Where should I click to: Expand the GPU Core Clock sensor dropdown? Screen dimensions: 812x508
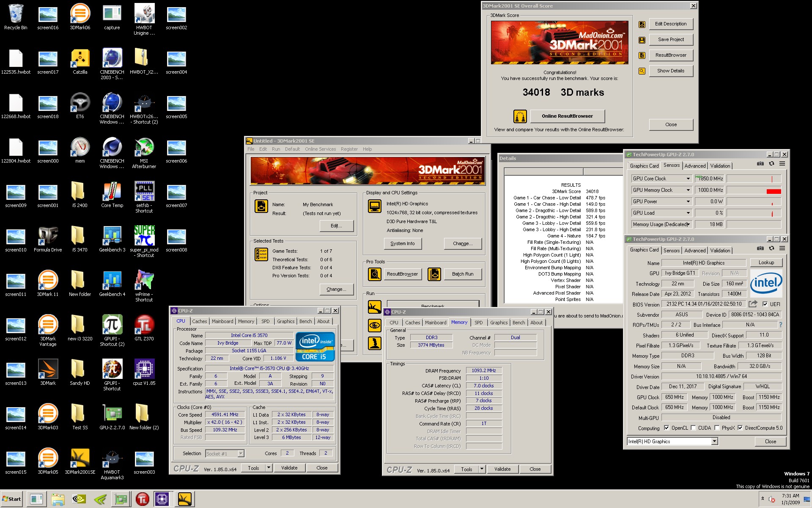click(688, 179)
